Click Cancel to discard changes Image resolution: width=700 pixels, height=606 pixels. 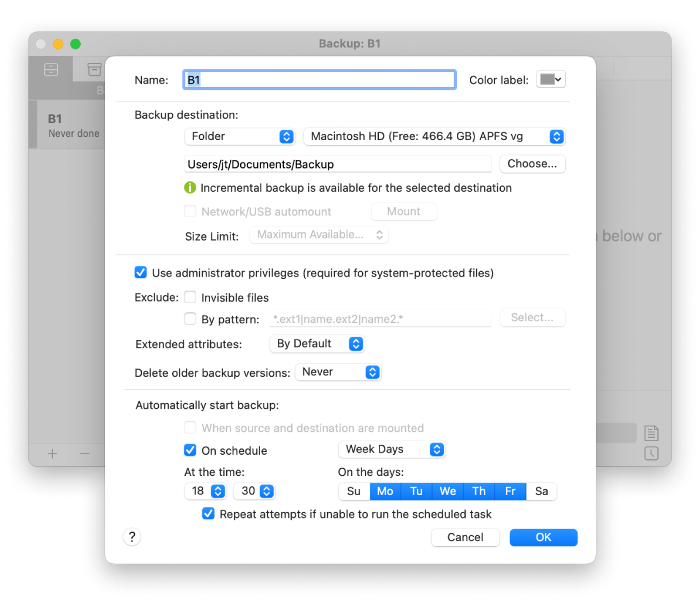[465, 537]
